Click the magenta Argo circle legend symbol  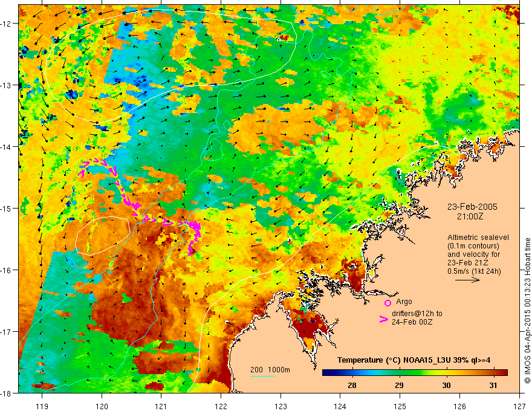(388, 303)
